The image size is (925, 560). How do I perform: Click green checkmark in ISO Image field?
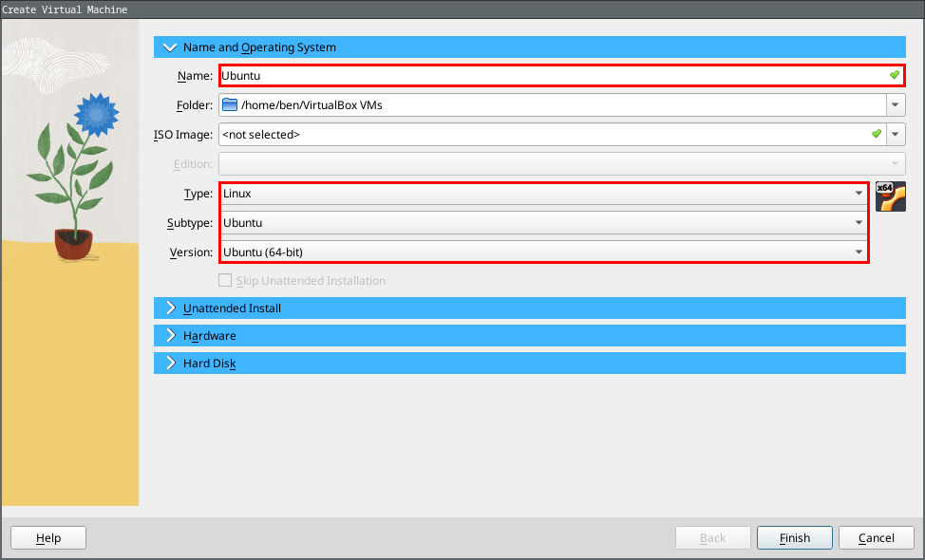tap(877, 135)
